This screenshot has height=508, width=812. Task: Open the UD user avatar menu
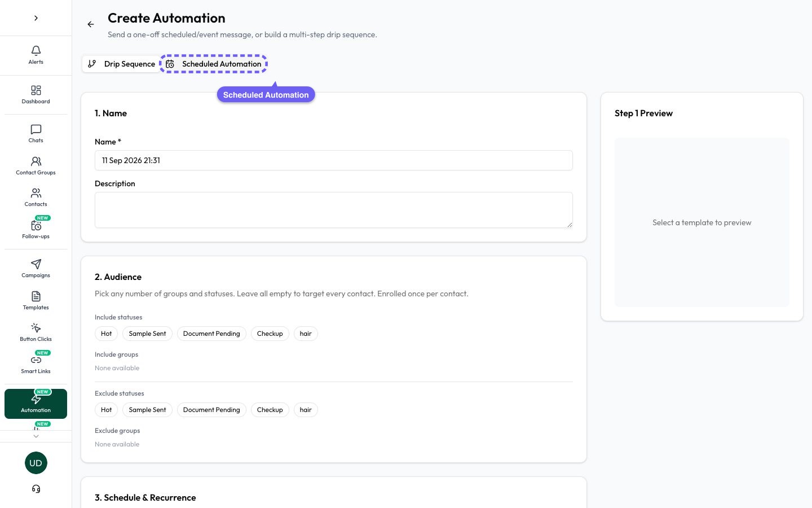(36, 463)
